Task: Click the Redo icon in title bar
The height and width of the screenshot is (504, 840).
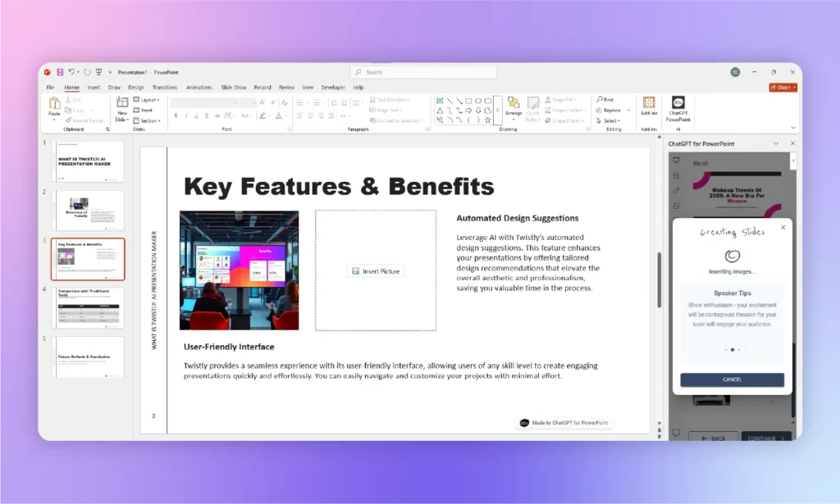Action: pos(87,72)
